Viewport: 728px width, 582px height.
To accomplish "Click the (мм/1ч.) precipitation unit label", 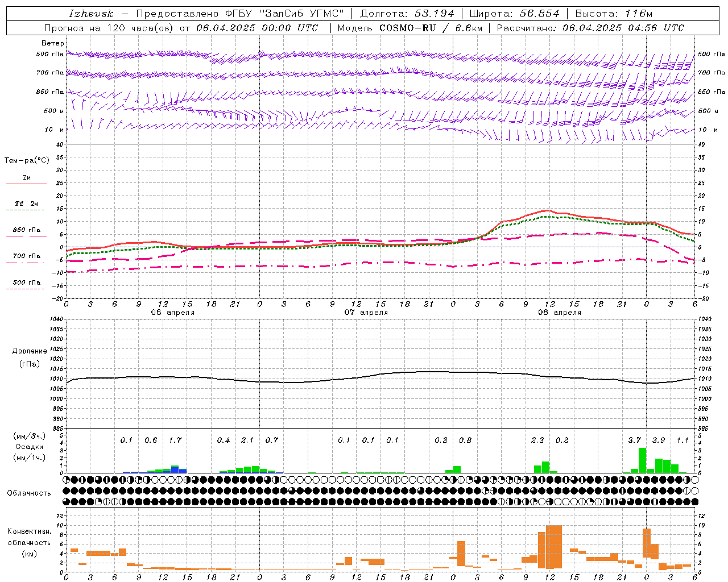I will (x=29, y=458).
